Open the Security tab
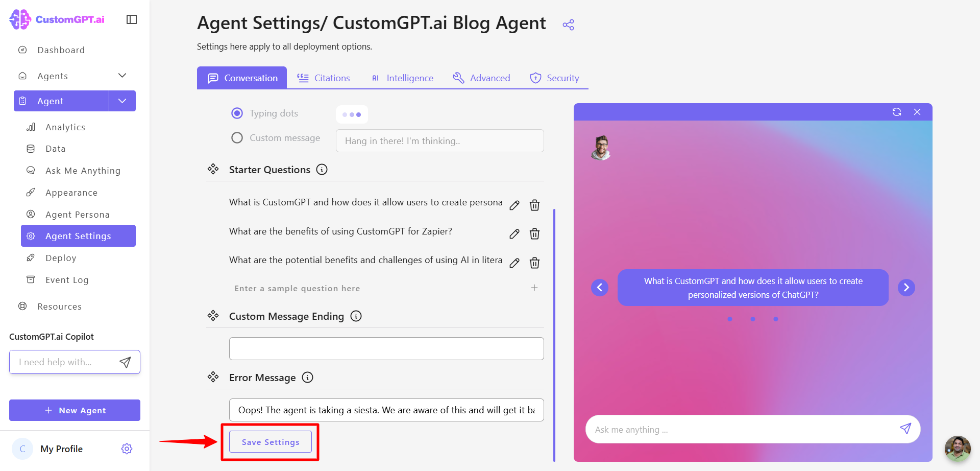The height and width of the screenshot is (471, 980). click(554, 78)
